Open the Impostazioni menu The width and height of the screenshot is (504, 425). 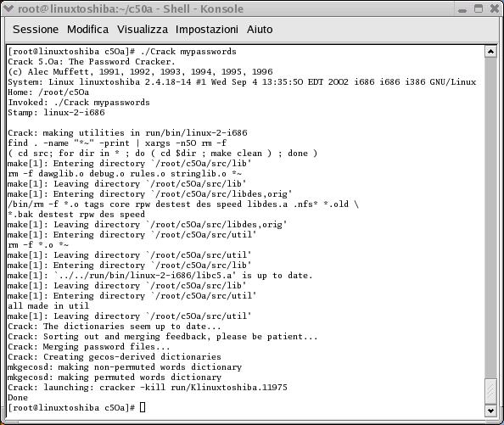pos(207,30)
